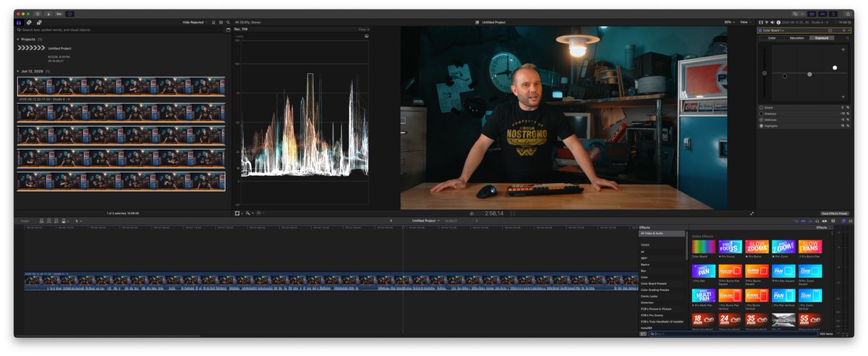
Task: Click the global exposure vertical slider
Action: pos(765,72)
